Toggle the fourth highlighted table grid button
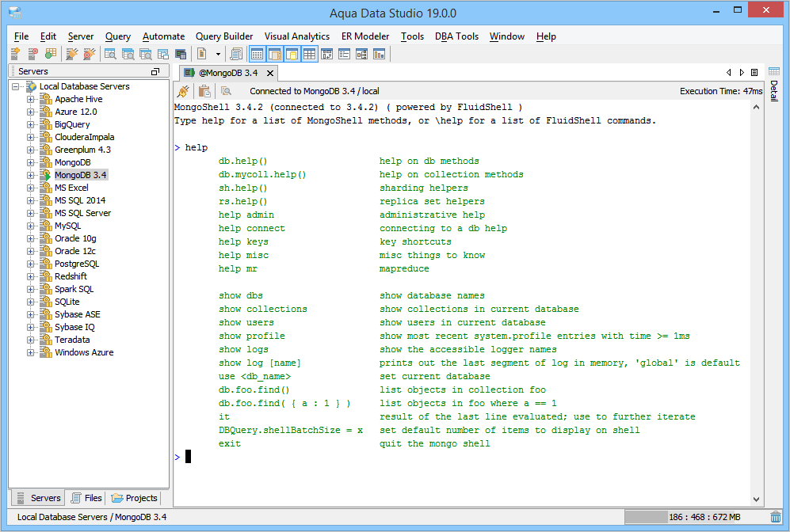This screenshot has width=790, height=532. [x=309, y=54]
